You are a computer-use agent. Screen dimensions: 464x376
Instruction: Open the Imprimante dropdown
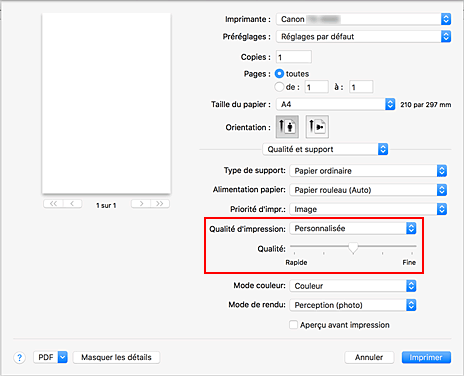(363, 19)
